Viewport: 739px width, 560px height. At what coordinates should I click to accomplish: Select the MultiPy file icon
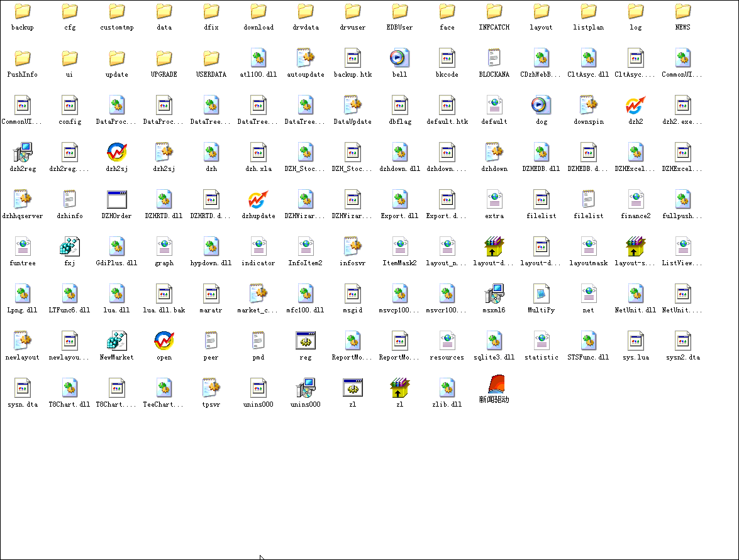541,294
